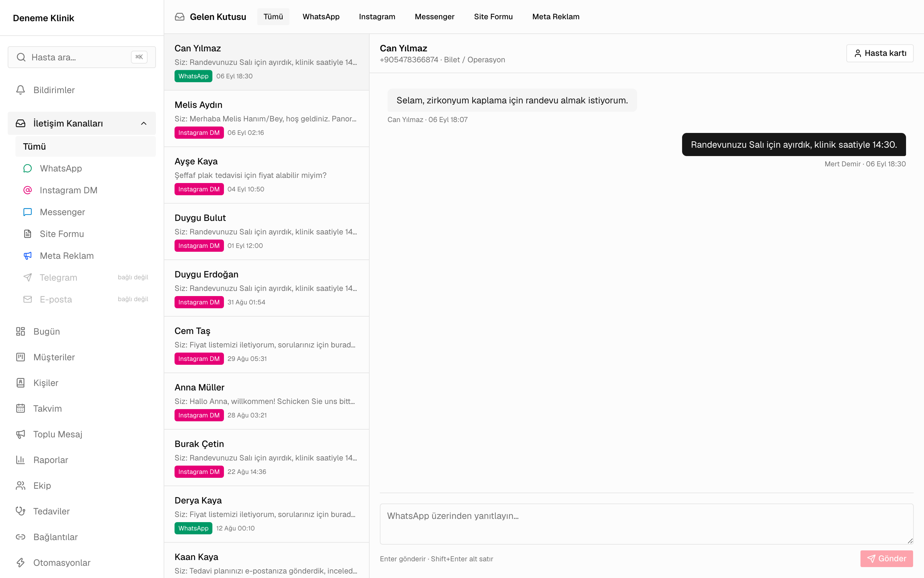Open Derya Kaya conversation
Screen dimensions: 924x578
(x=267, y=514)
